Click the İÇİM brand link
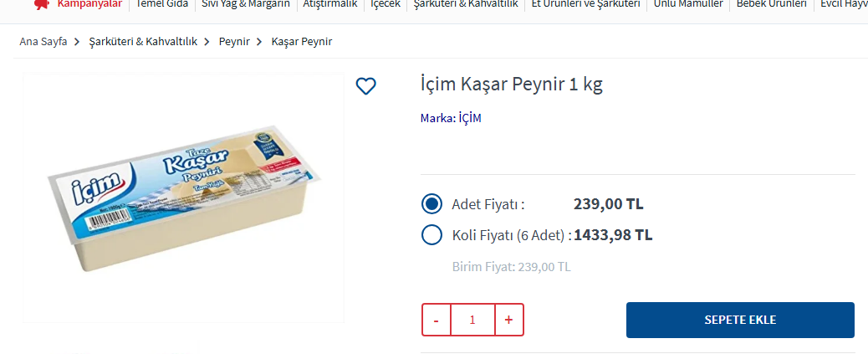Image resolution: width=868 pixels, height=354 pixels. point(470,118)
